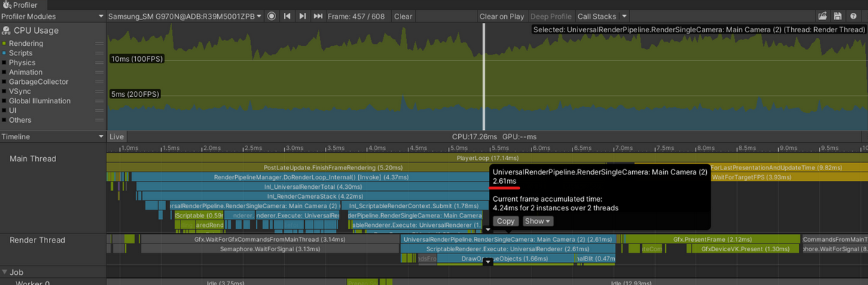Open the Profiler Modules dropdown
Viewport: 868px width, 285px height.
point(53,16)
